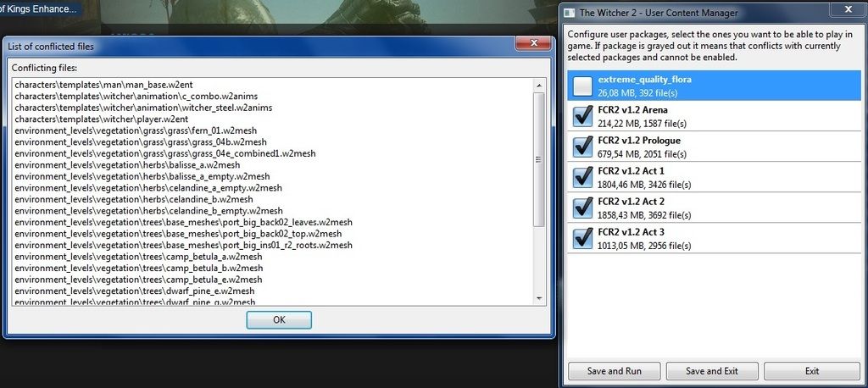Click the 'of Kings Enhance...' background window title
The height and width of the screenshot is (388, 868).
[x=38, y=8]
